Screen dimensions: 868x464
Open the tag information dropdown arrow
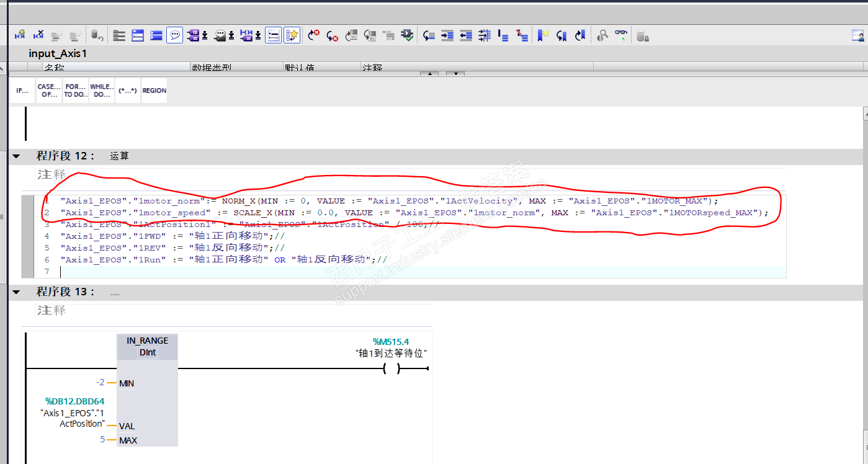tap(231, 36)
